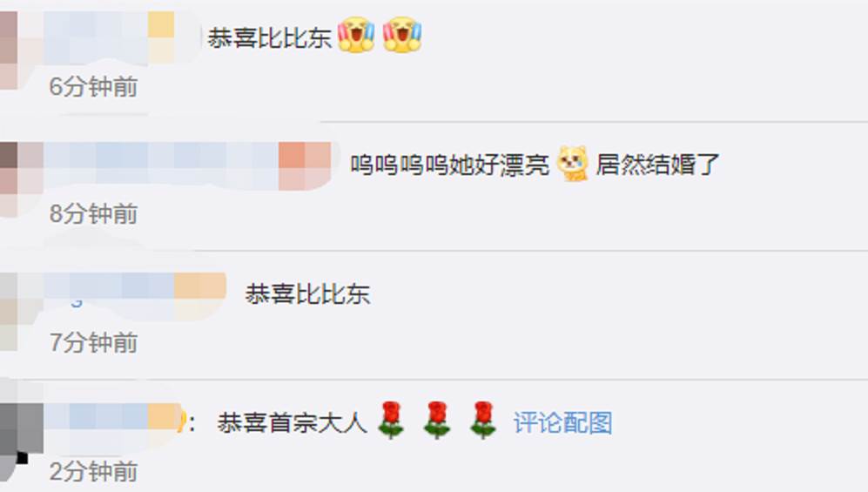Click the 7分钟前 timestamp
The image size is (868, 492).
pyautogui.click(x=93, y=342)
